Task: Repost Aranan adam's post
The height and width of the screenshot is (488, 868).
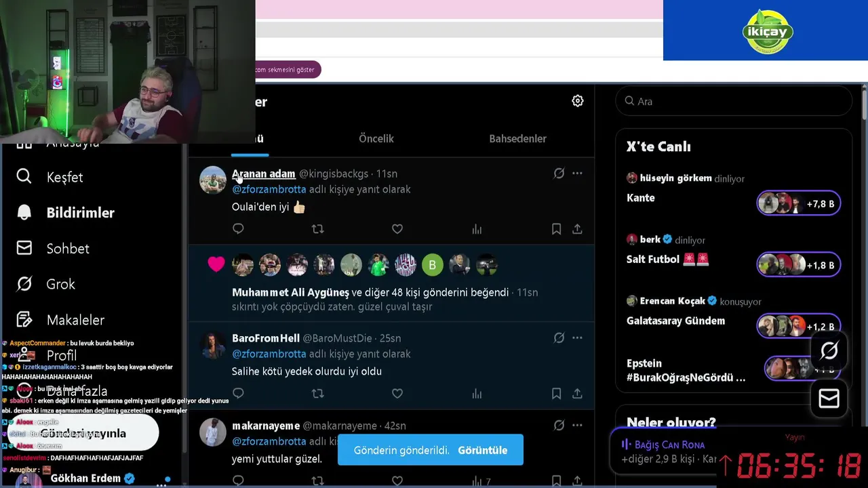Action: (x=317, y=229)
